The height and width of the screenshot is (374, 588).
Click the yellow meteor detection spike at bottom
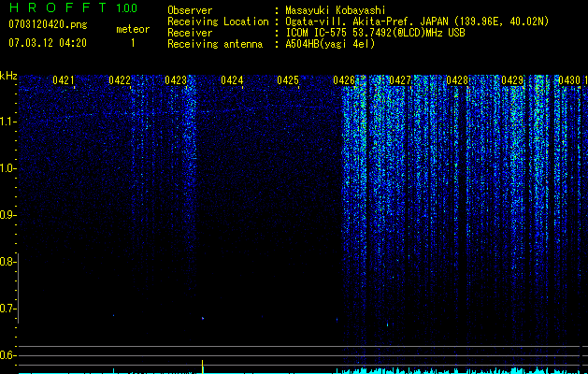click(203, 367)
